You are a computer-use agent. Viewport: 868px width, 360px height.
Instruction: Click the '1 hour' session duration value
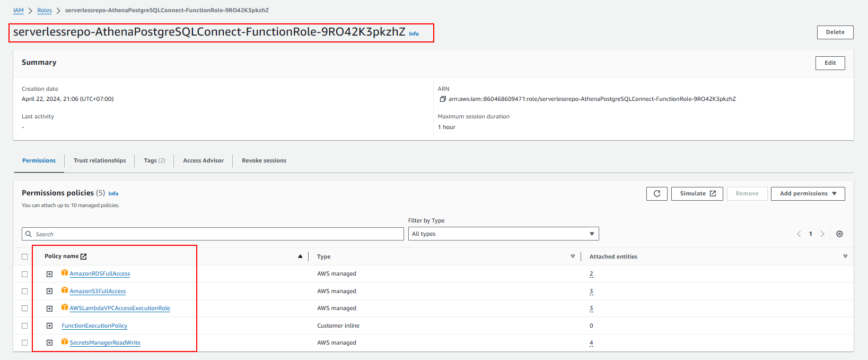[446, 127]
